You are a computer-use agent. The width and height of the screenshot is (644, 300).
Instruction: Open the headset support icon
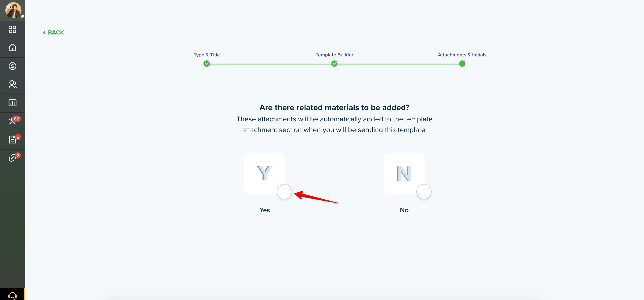pyautogui.click(x=13, y=296)
